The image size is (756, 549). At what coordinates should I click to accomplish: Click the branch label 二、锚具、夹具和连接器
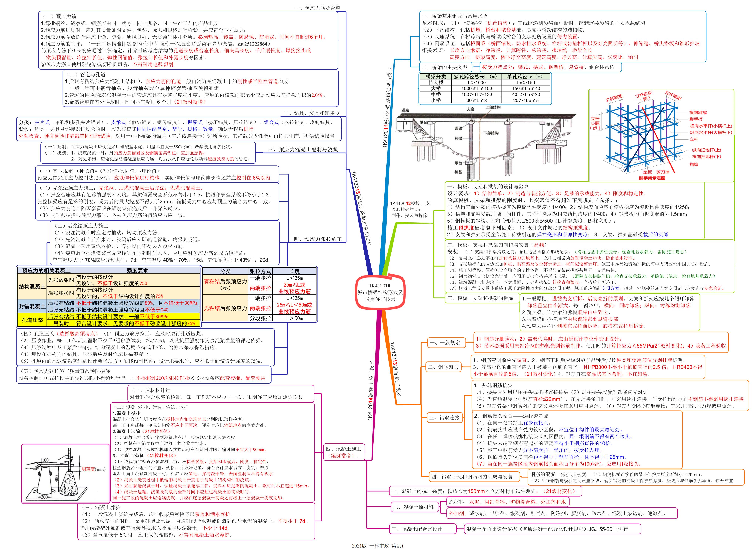coord(312,113)
